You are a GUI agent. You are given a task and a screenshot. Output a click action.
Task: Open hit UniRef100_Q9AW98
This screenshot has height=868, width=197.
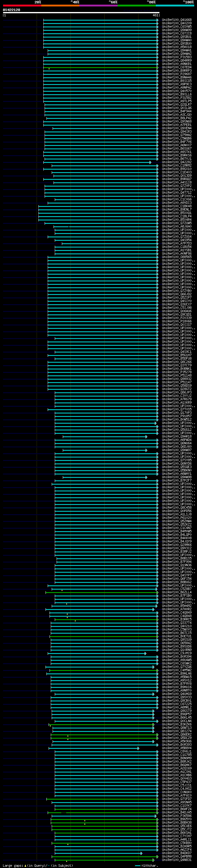coord(177,477)
